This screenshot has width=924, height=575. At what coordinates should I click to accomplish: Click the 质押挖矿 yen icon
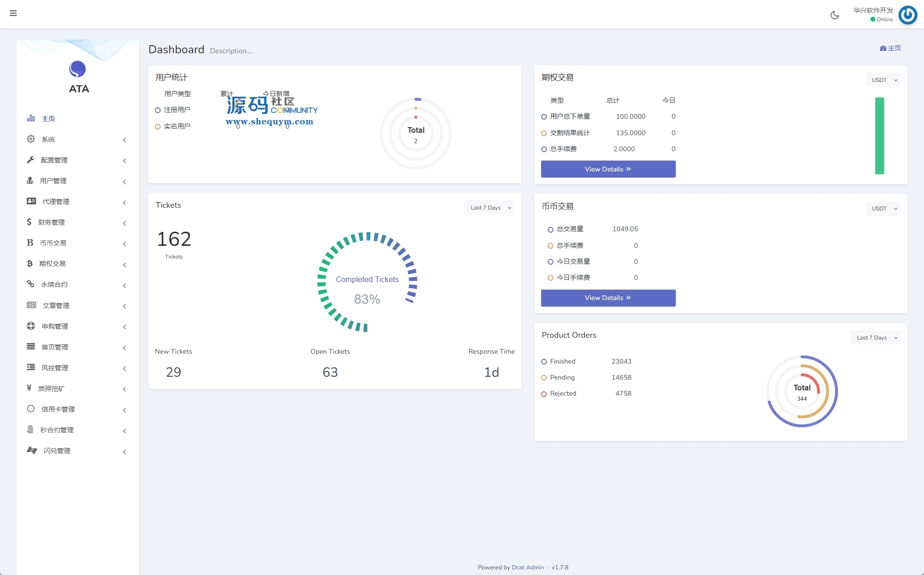point(29,388)
